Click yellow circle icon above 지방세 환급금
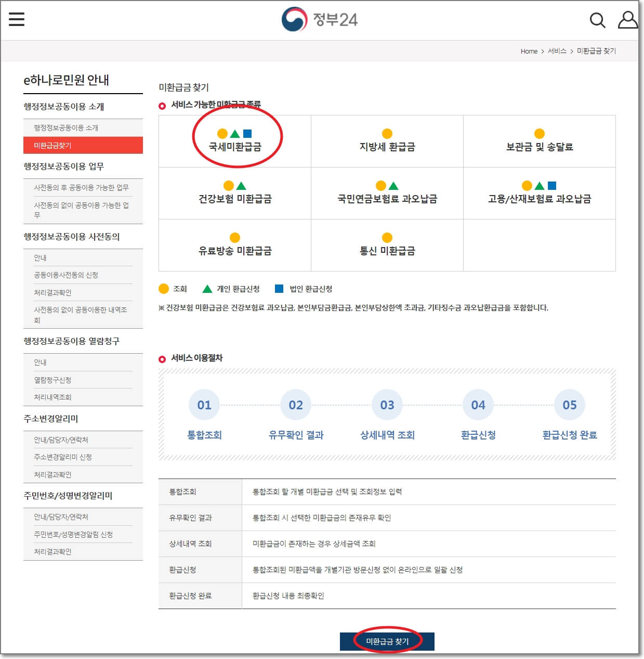The width and height of the screenshot is (644, 659). tap(387, 134)
